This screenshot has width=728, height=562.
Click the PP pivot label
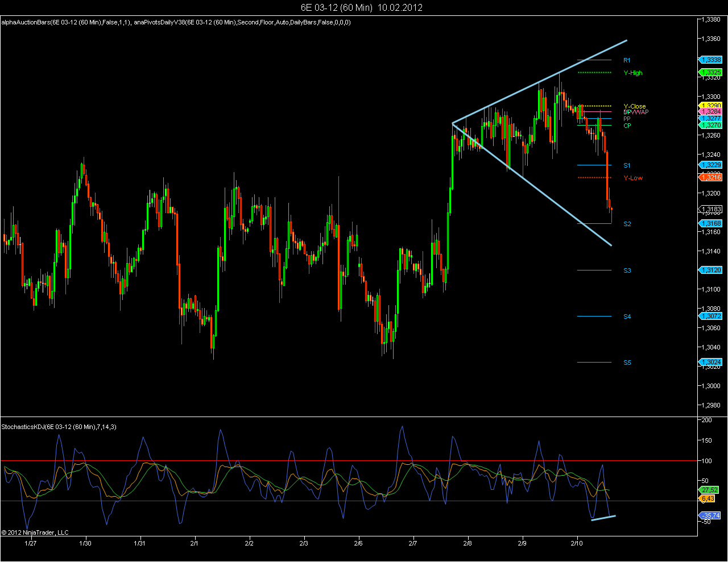(x=627, y=119)
